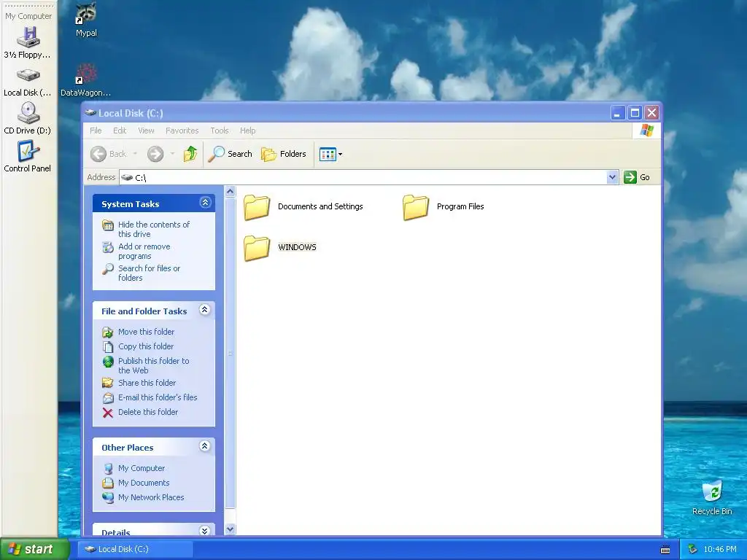Open the Help menu
The width and height of the screenshot is (747, 560).
tap(247, 131)
